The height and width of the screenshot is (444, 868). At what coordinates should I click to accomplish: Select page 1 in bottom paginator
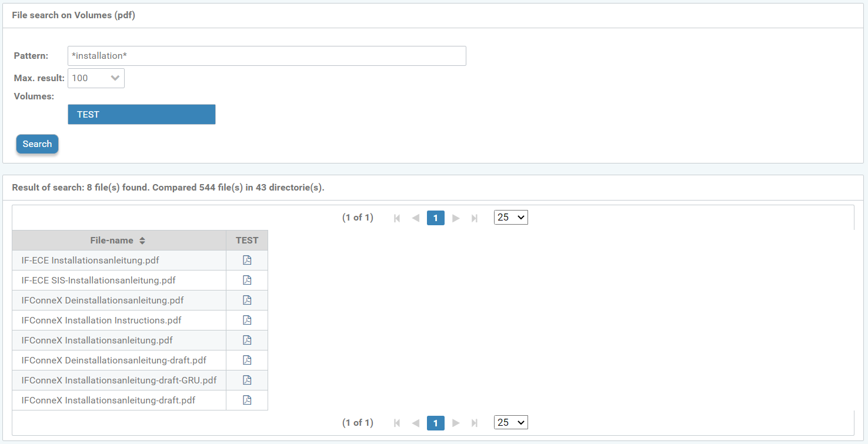click(x=435, y=423)
